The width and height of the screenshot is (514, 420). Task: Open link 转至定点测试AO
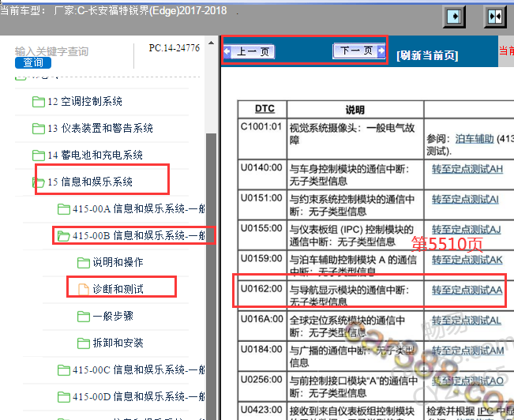467,381
